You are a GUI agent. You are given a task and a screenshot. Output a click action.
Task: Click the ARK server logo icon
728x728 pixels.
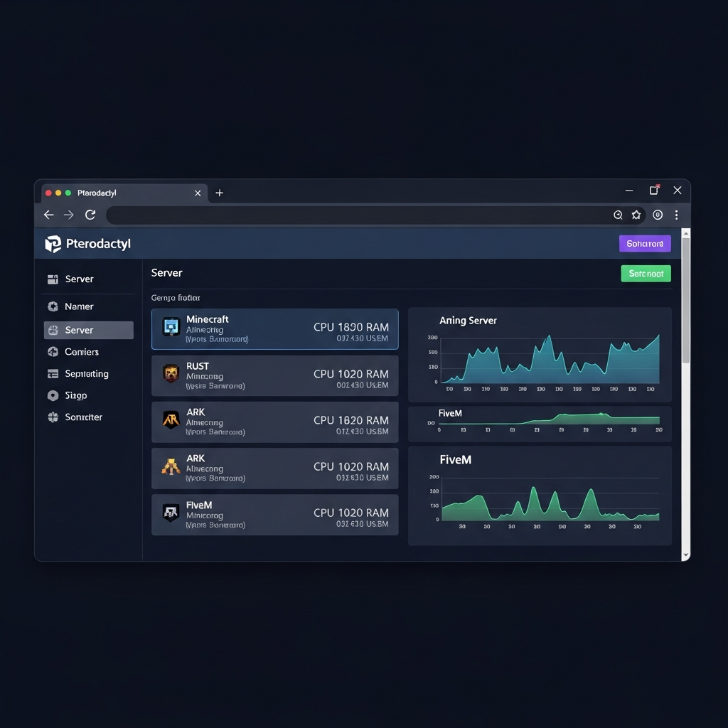(x=171, y=421)
